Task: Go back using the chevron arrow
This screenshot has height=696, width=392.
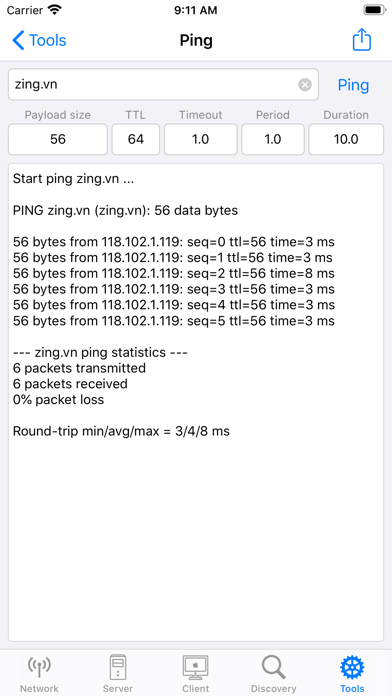Action: point(18,40)
